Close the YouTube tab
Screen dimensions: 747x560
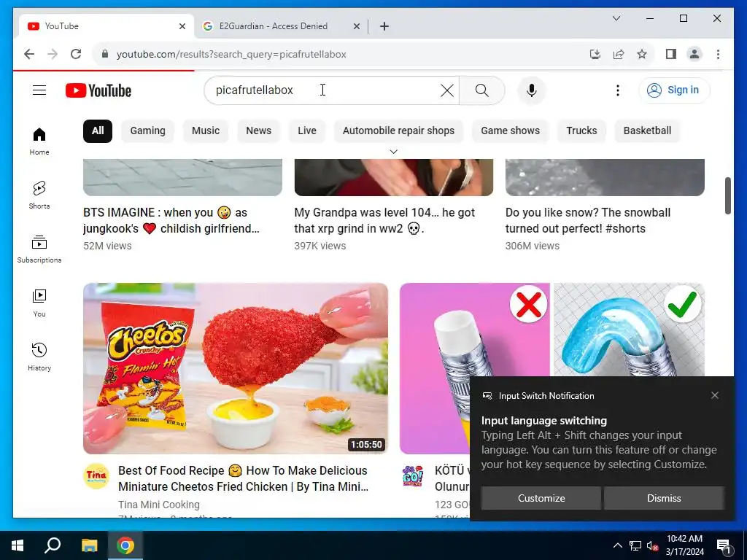point(182,26)
